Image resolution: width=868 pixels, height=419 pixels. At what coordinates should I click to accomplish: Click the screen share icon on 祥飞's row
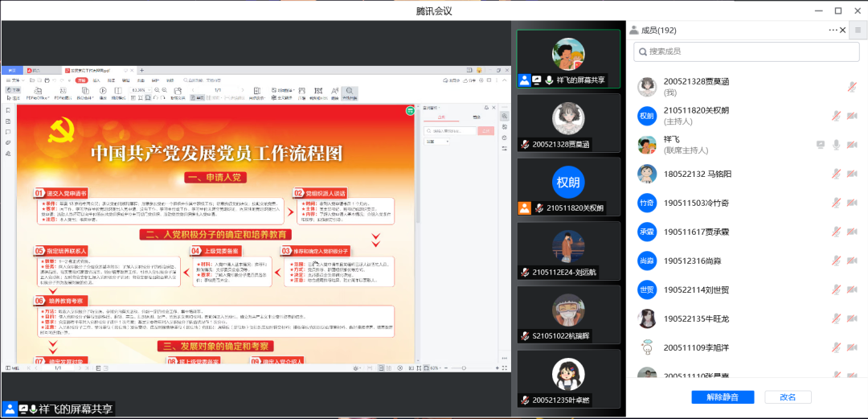[821, 145]
